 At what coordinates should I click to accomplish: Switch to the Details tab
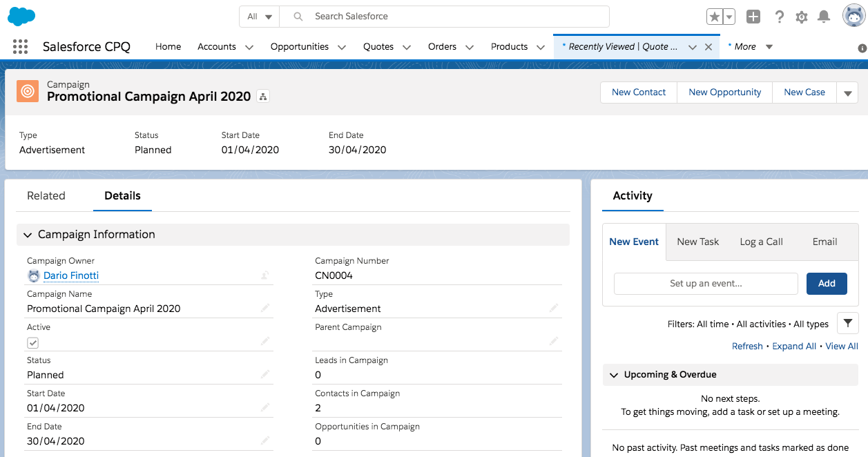(x=123, y=196)
